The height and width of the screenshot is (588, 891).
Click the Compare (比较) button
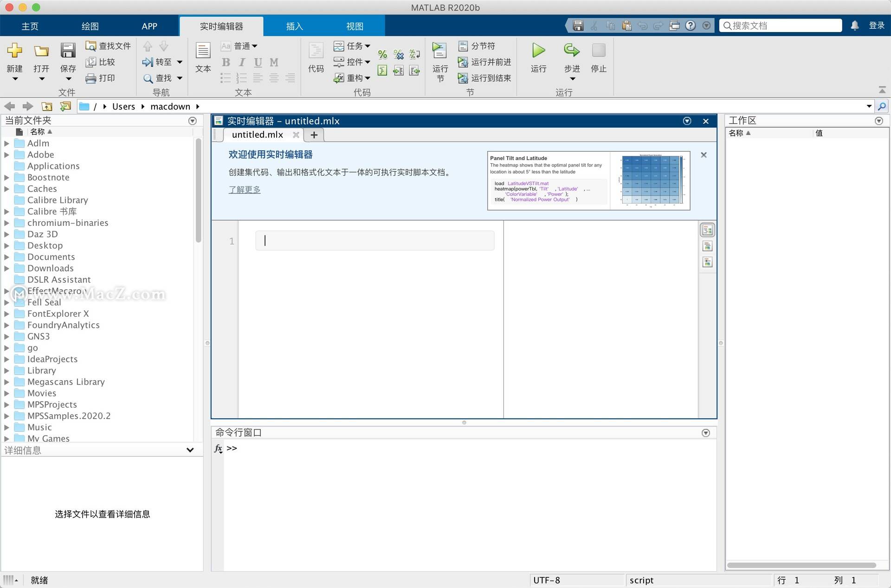100,62
